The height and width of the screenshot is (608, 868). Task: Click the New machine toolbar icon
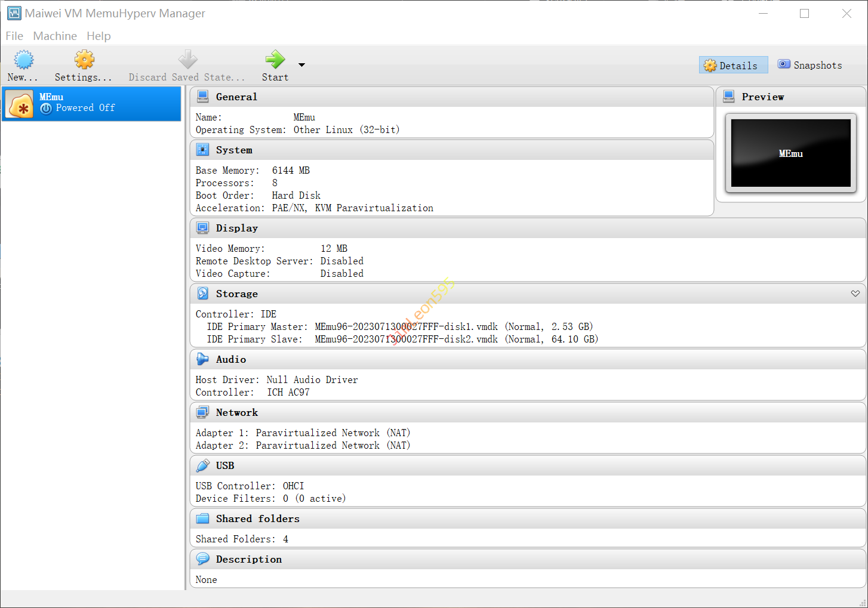tap(23, 60)
